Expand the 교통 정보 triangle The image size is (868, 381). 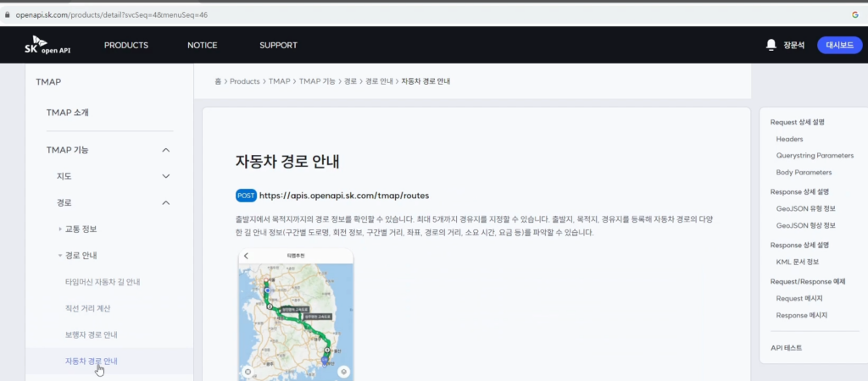coord(60,229)
